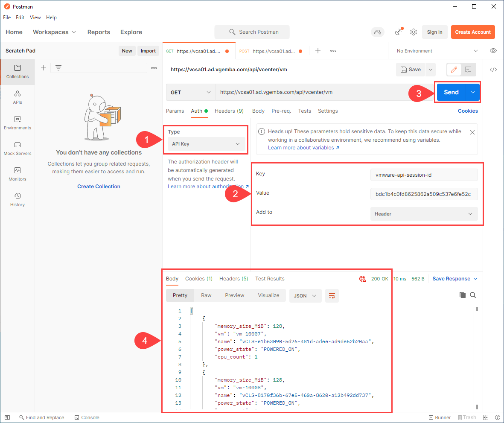Viewport: 504px width, 423px height.
Task: Open the File menu
Action: 7,18
